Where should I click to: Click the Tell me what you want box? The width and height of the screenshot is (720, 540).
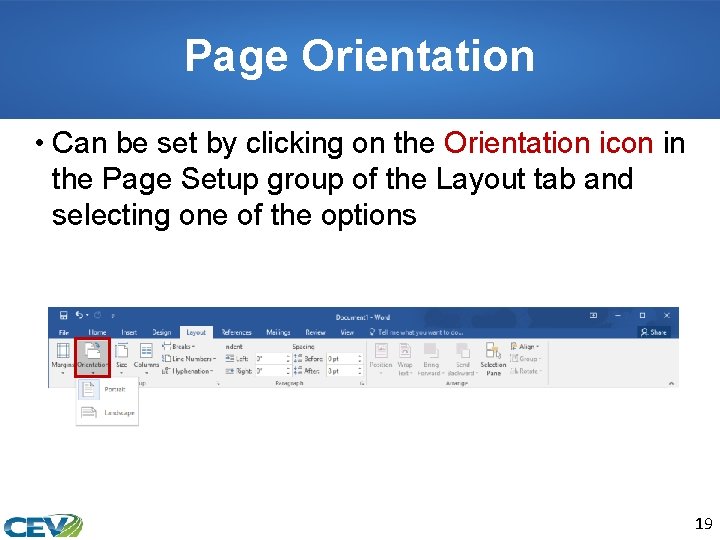(417, 332)
